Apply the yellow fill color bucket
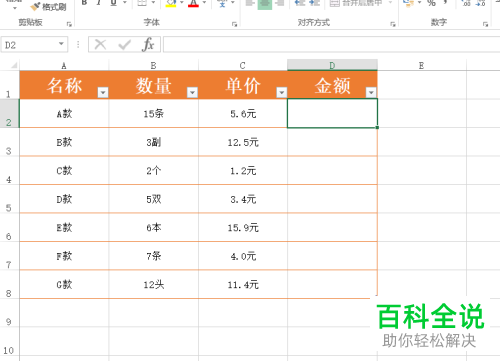 click(x=171, y=3)
